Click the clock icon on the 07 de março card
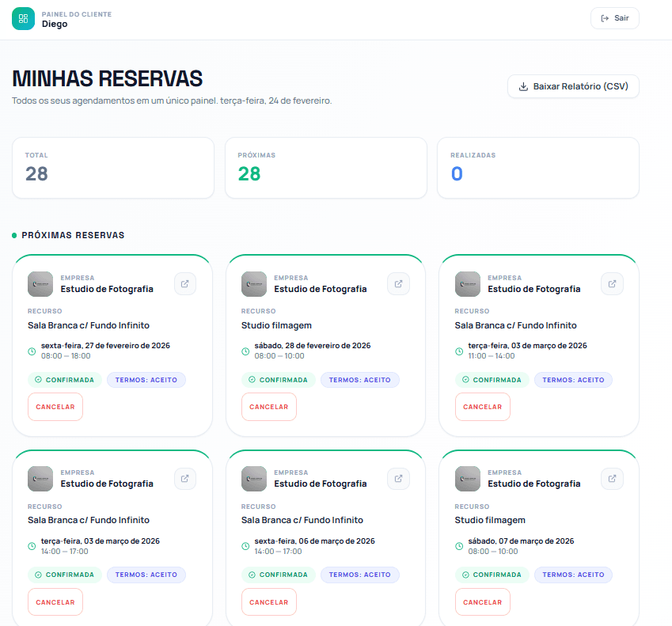The height and width of the screenshot is (626, 672). [x=459, y=546]
